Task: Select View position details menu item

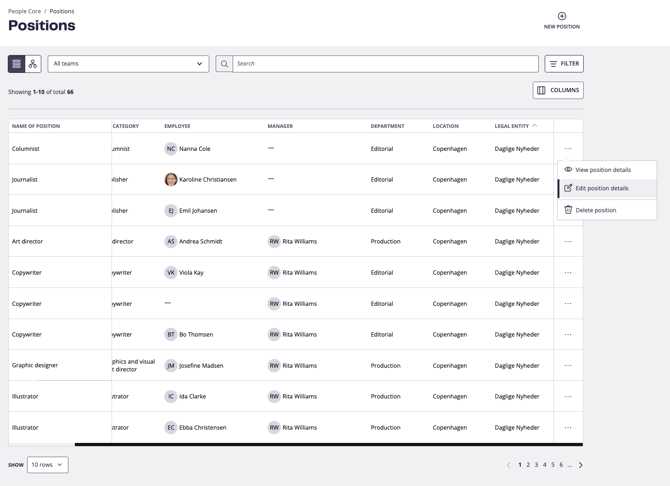Action: click(x=603, y=170)
